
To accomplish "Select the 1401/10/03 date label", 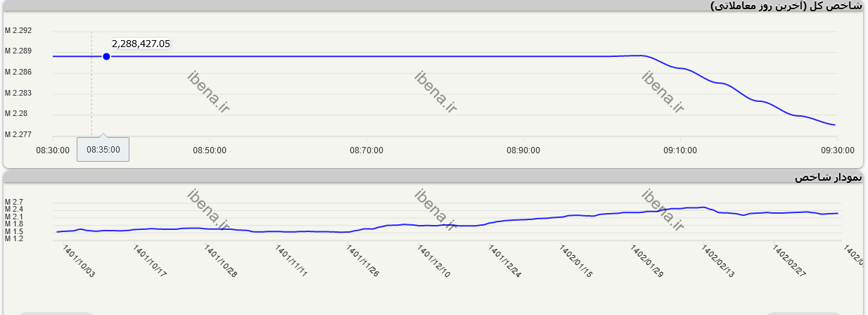I will point(79,261).
